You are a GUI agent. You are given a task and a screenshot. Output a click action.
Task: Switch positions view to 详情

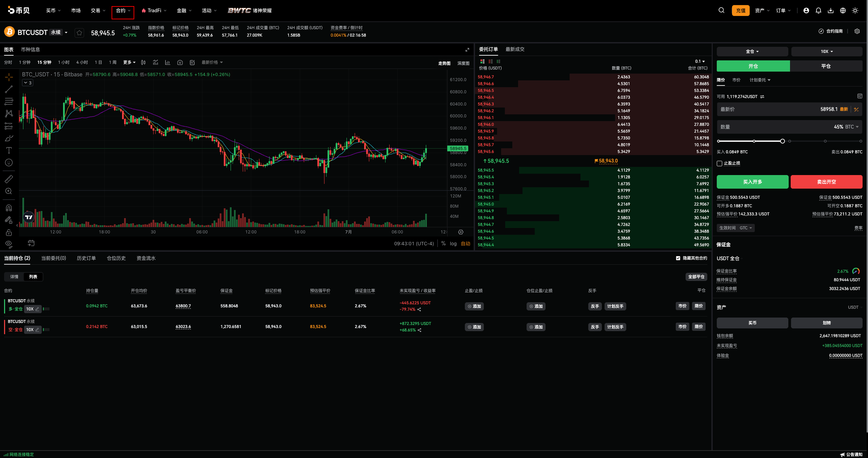(14, 277)
